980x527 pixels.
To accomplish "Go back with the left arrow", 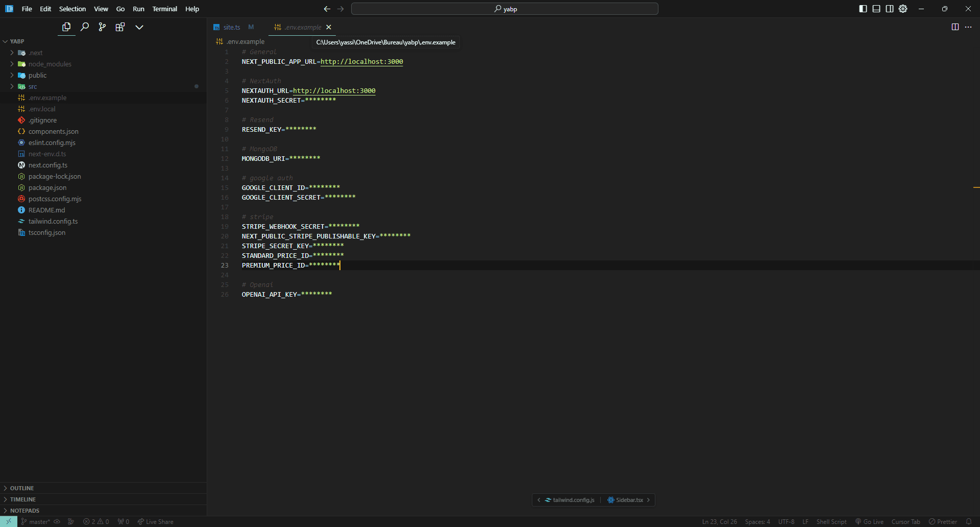I will 327,9.
